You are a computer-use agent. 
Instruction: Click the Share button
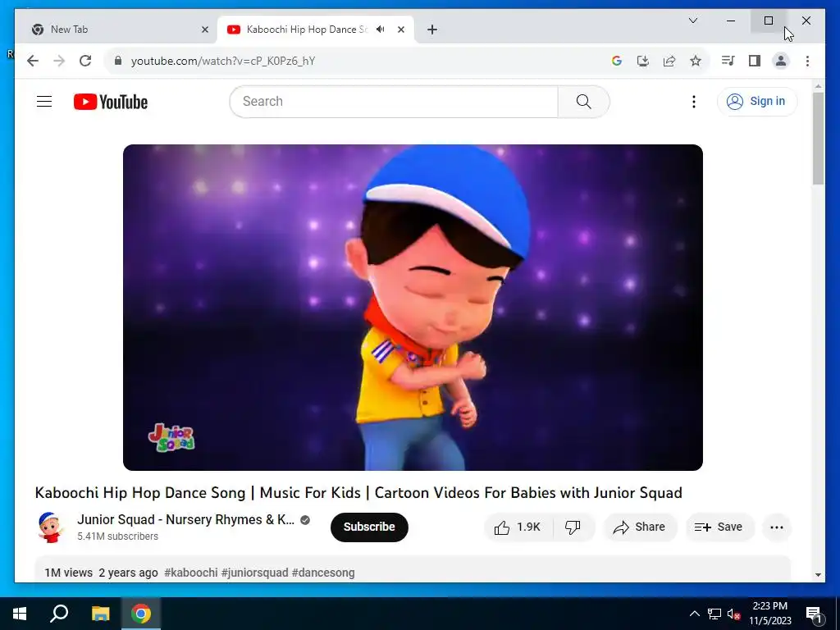click(640, 527)
